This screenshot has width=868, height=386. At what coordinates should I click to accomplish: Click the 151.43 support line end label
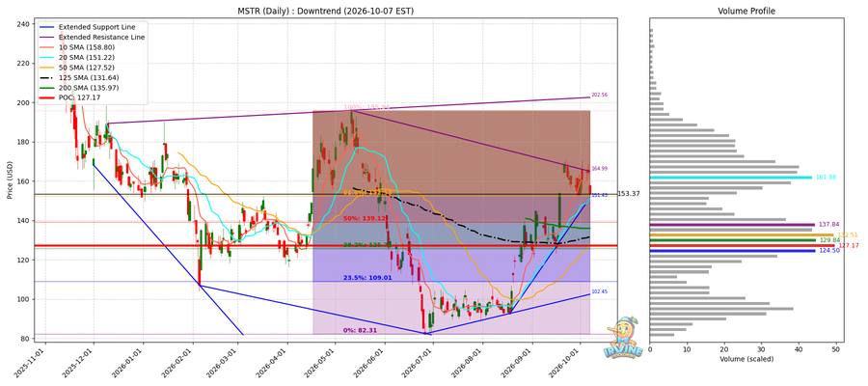600,196
